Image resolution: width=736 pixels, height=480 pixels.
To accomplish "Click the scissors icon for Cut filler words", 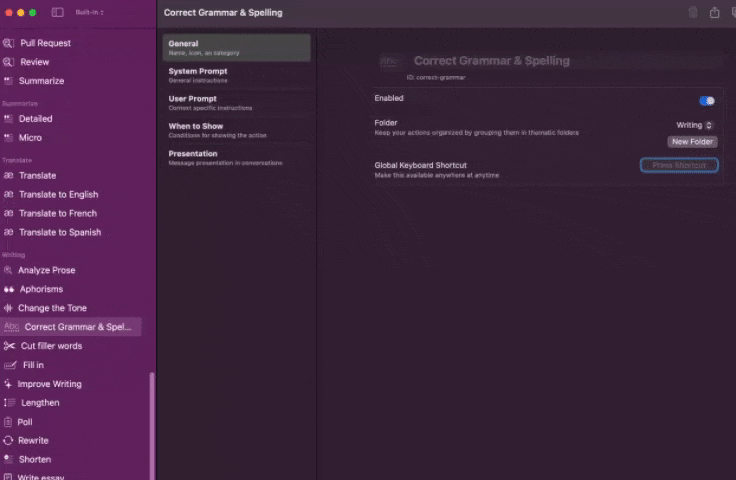I will pyautogui.click(x=9, y=346).
